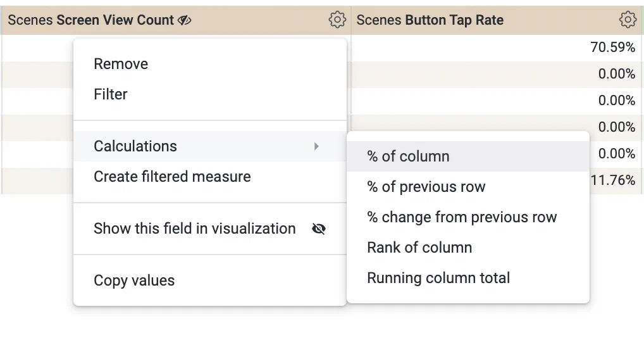Select the 11.76% table cell
644x347 pixels.
[x=612, y=180]
